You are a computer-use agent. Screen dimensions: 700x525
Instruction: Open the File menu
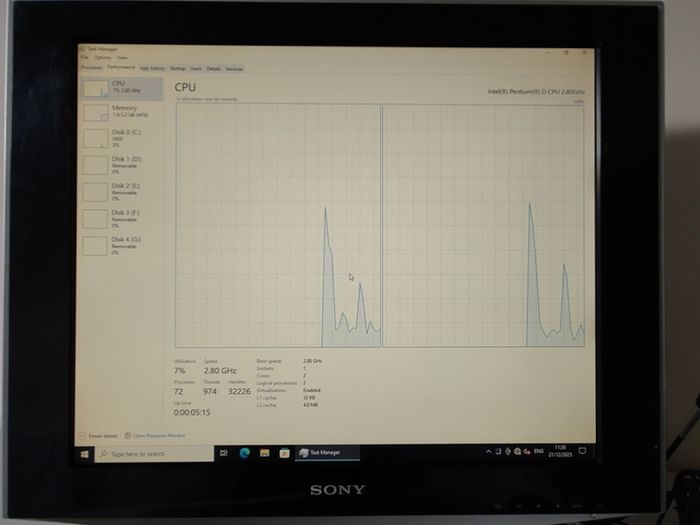pyautogui.click(x=84, y=57)
